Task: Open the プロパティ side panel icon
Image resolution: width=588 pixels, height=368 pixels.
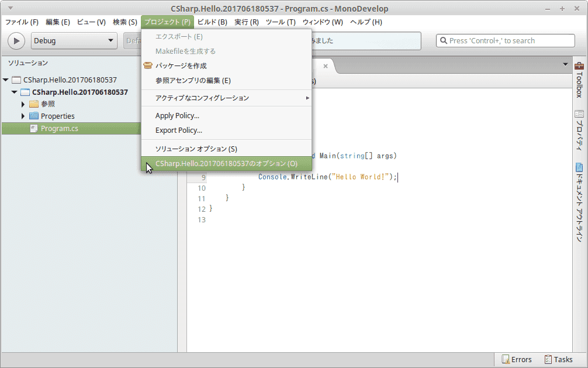Action: tap(579, 114)
